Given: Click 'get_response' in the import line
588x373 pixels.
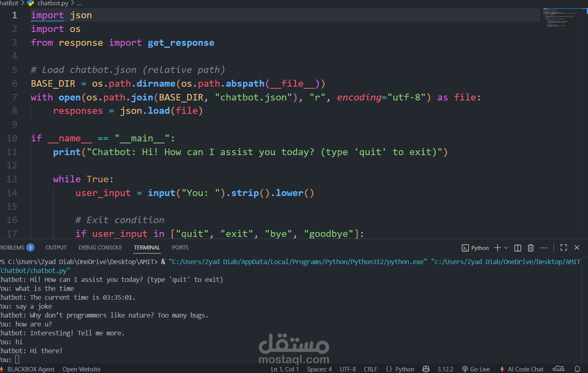Looking at the screenshot, I should (x=181, y=43).
